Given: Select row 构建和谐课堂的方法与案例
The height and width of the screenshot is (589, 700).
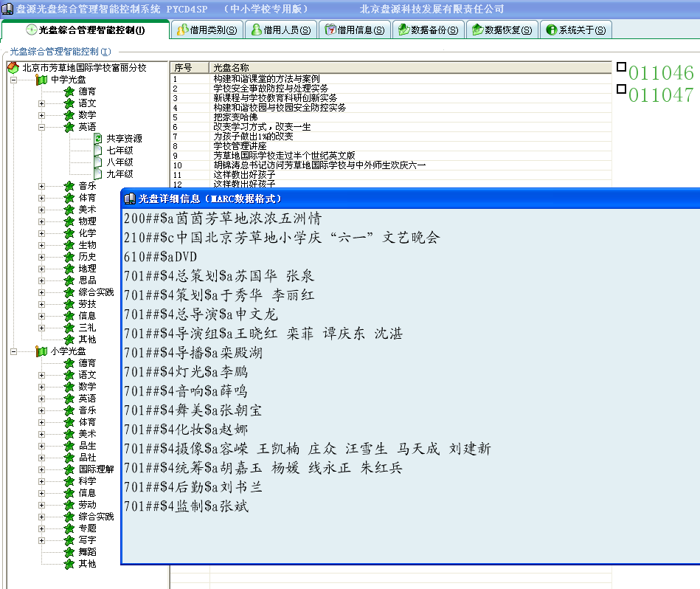Looking at the screenshot, I should pyautogui.click(x=391, y=79).
